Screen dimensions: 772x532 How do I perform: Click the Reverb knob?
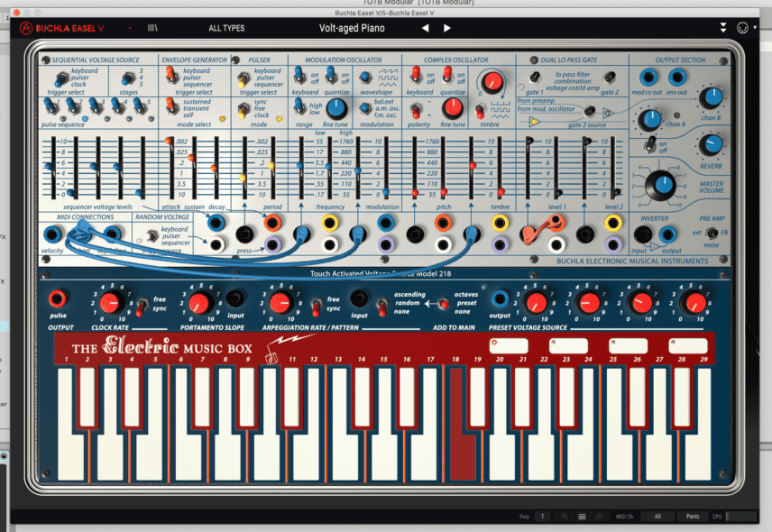tap(711, 144)
